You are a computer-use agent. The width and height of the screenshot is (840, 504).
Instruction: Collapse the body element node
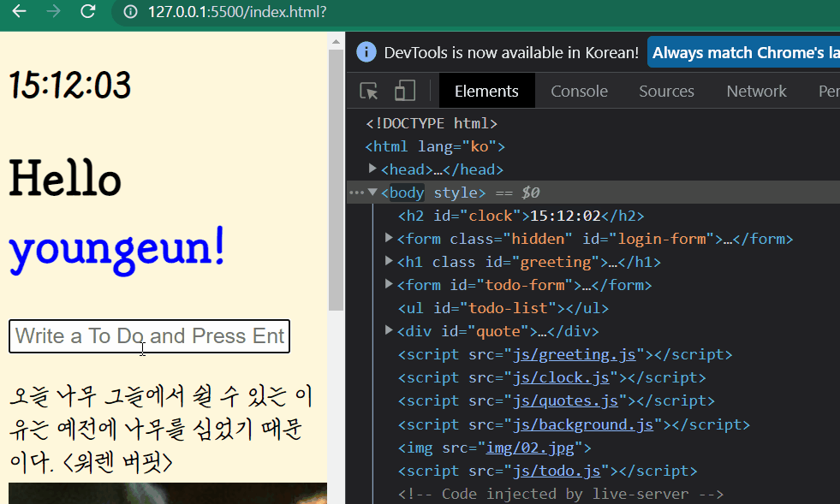click(373, 193)
